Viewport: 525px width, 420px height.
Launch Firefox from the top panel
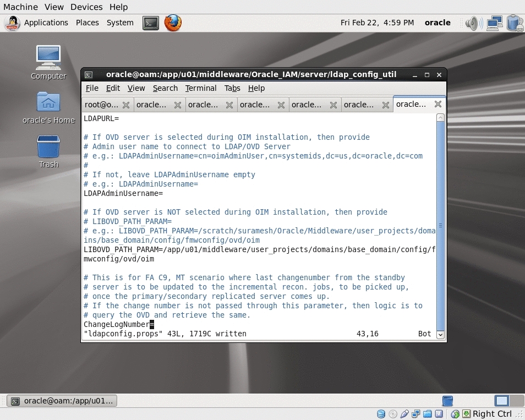(x=173, y=23)
